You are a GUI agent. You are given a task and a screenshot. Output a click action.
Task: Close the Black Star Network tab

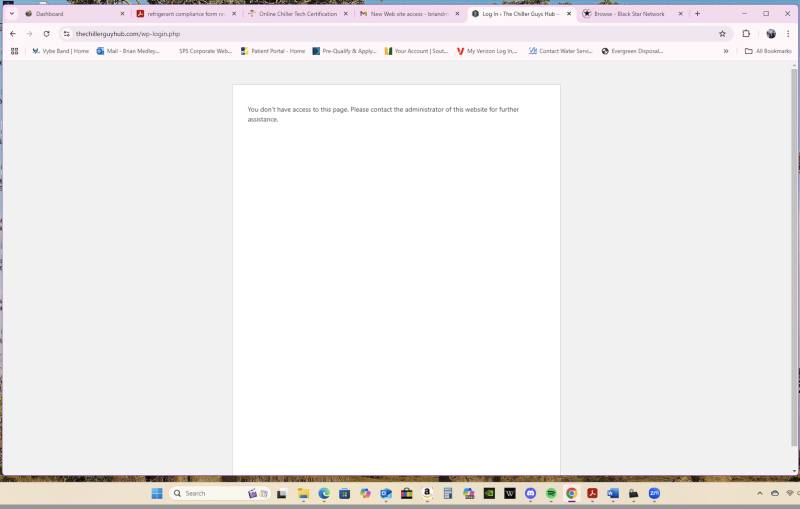(680, 14)
